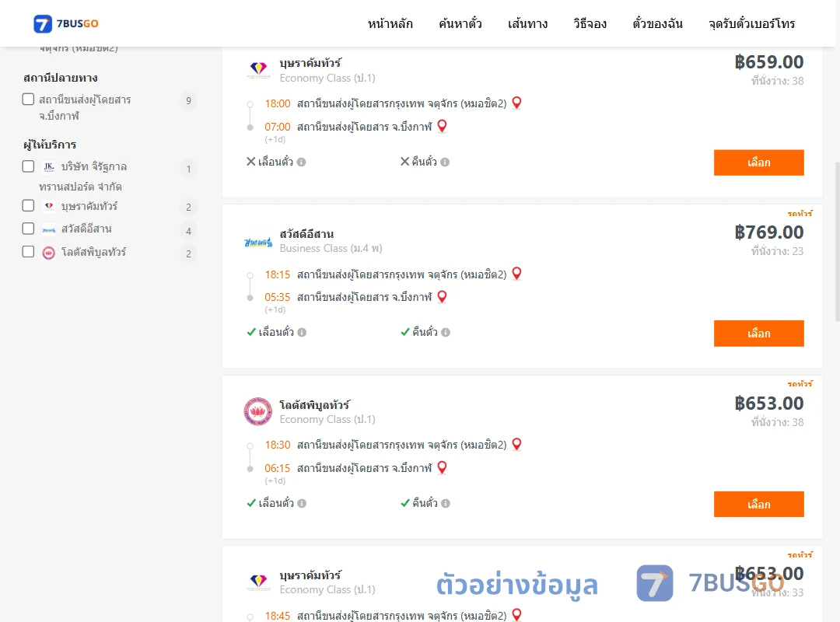Click JK logo in operator filter
The width and height of the screenshot is (840, 622).
(49, 166)
